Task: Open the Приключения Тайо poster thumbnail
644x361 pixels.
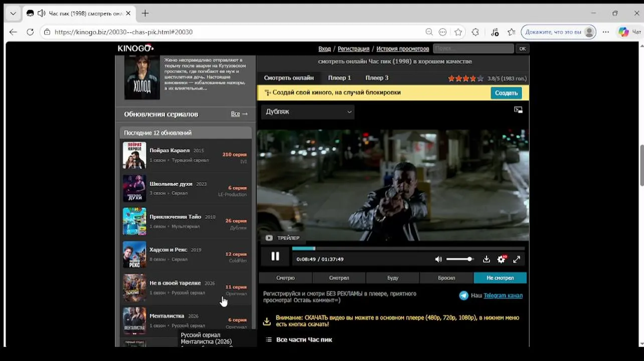Action: tap(134, 221)
